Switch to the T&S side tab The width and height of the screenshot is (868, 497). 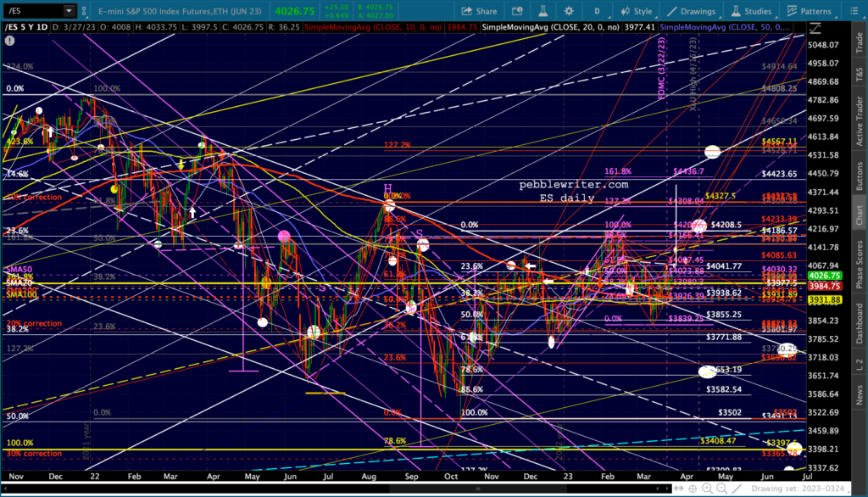(860, 75)
